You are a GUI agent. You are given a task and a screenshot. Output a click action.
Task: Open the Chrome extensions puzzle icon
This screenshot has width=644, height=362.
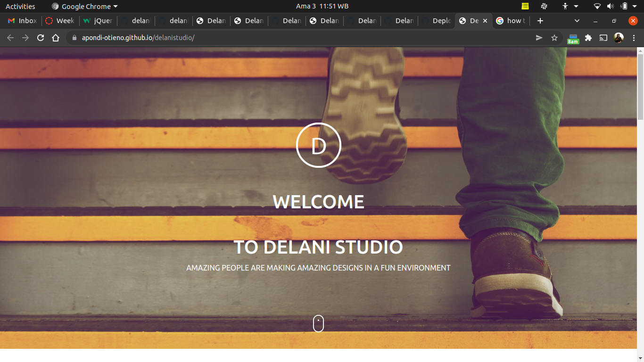[x=588, y=38]
